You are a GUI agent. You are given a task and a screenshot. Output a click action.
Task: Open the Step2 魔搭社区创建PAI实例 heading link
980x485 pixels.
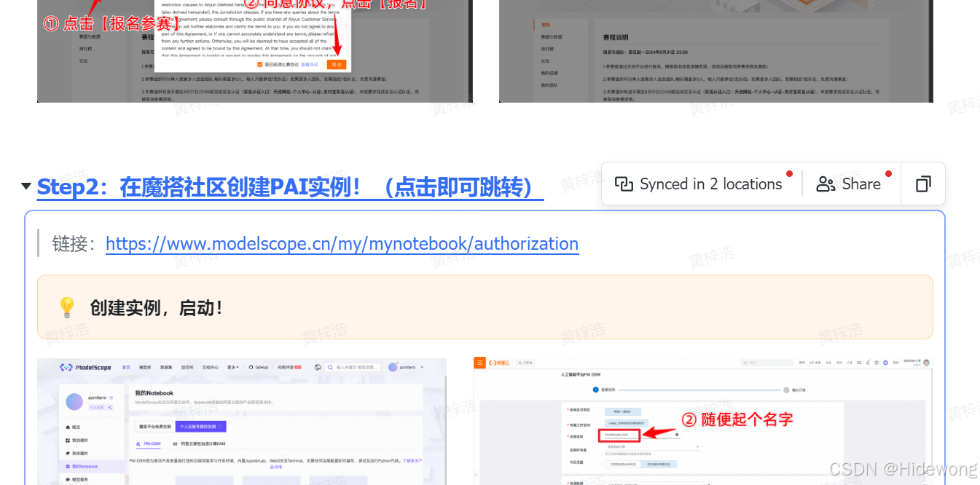290,187
